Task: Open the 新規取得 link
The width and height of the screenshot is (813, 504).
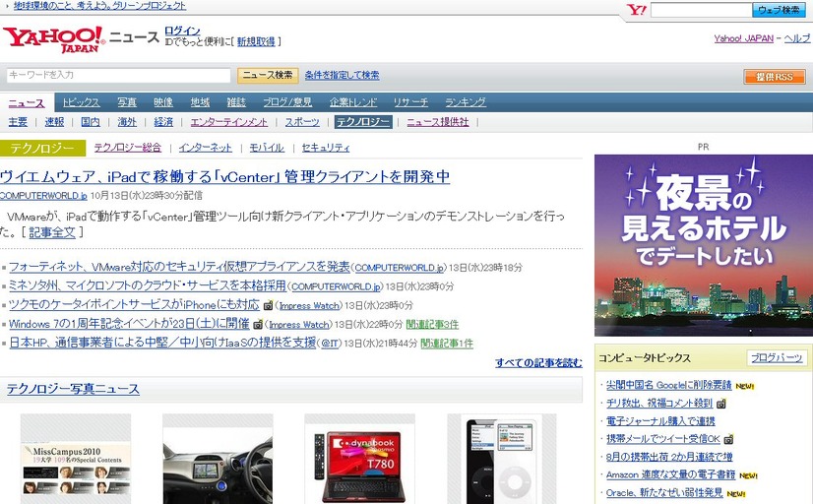Action: tap(256, 42)
